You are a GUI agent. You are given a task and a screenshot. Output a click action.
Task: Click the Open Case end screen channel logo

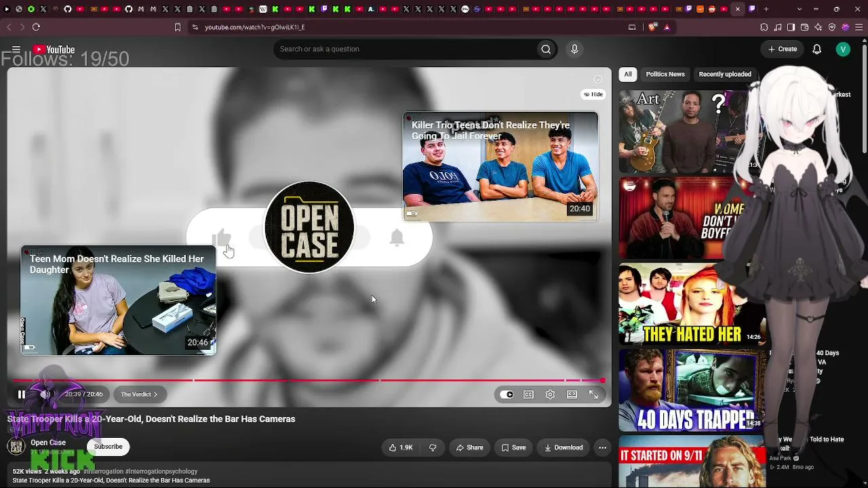(309, 227)
